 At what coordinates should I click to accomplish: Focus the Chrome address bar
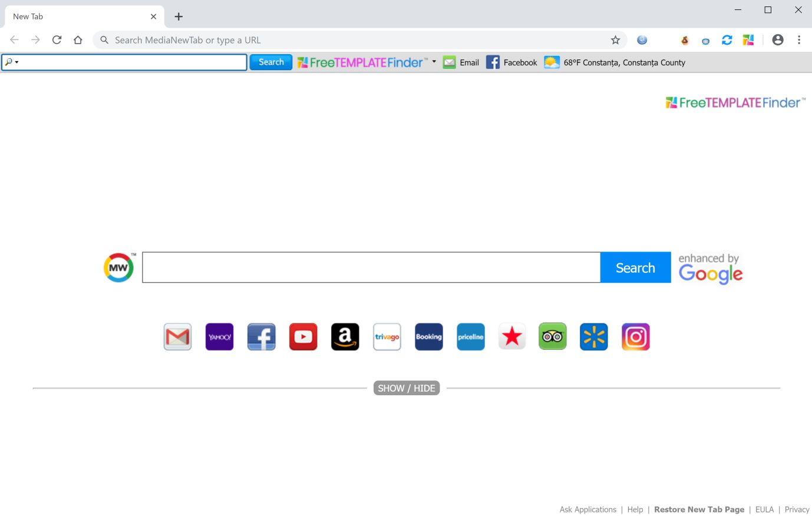(x=359, y=40)
